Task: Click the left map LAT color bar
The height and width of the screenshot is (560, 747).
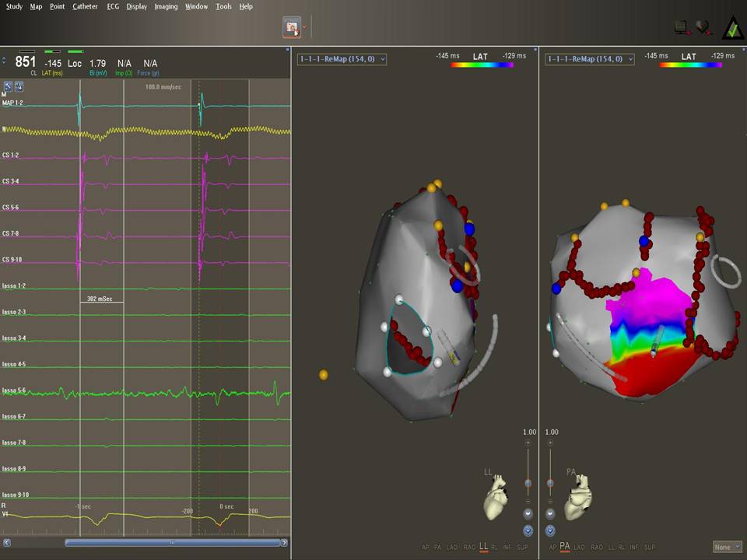Action: point(482,65)
